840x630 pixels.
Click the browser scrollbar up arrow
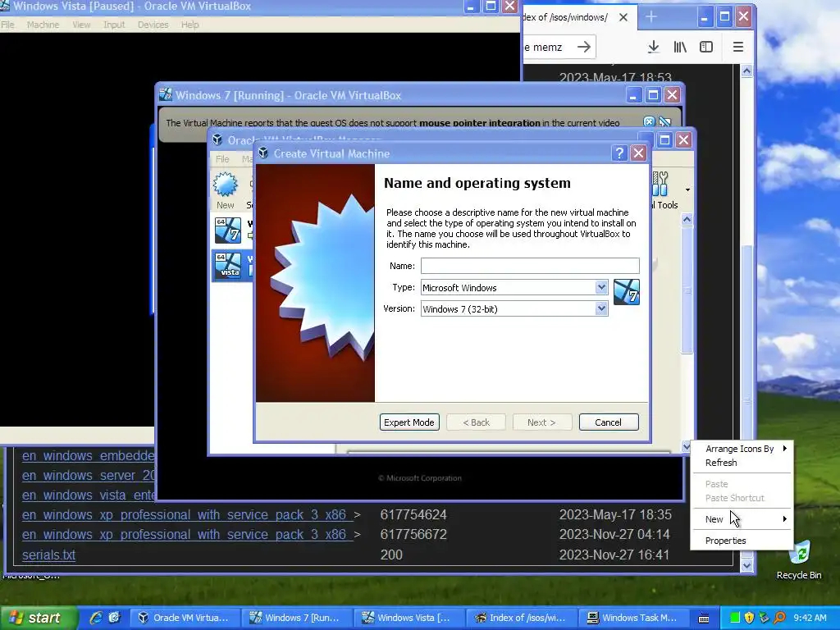746,71
